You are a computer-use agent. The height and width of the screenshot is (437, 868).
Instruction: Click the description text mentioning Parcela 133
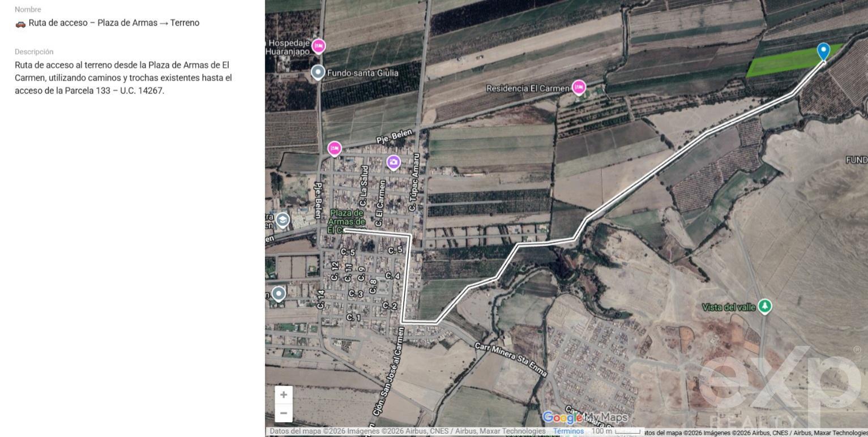123,78
